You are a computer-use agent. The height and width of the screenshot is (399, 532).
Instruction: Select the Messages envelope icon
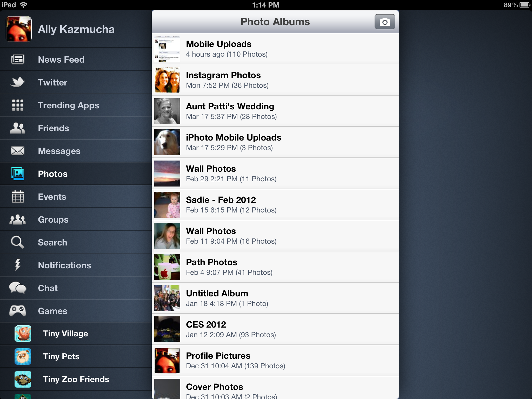17,151
